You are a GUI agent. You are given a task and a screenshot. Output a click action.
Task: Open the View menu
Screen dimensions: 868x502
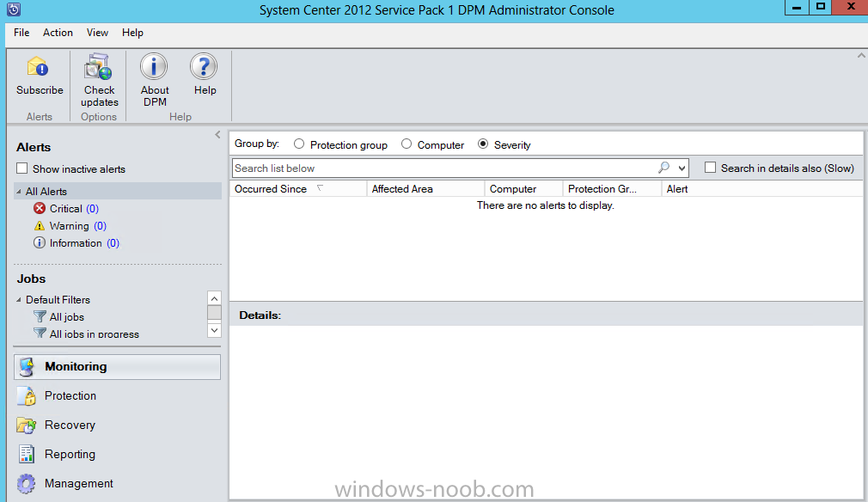coord(97,33)
